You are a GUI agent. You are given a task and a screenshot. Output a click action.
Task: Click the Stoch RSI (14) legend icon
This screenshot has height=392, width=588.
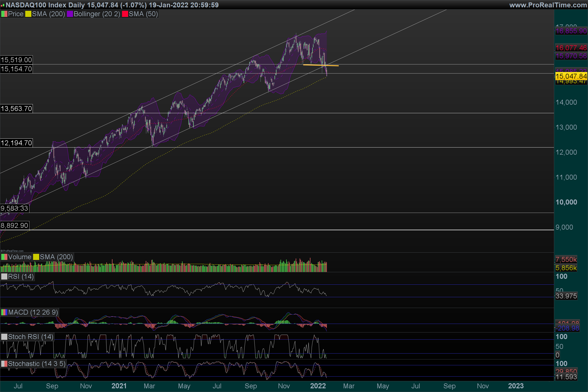click(4, 337)
